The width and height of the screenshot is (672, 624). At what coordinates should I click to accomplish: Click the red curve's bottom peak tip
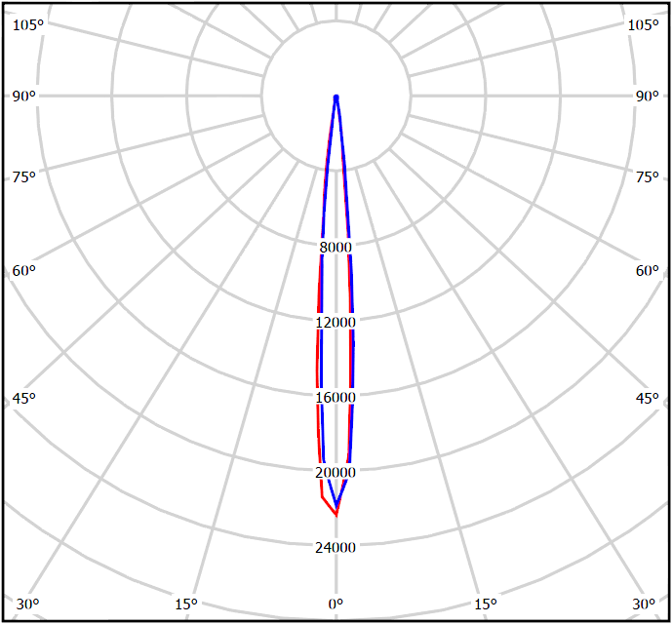pyautogui.click(x=336, y=515)
